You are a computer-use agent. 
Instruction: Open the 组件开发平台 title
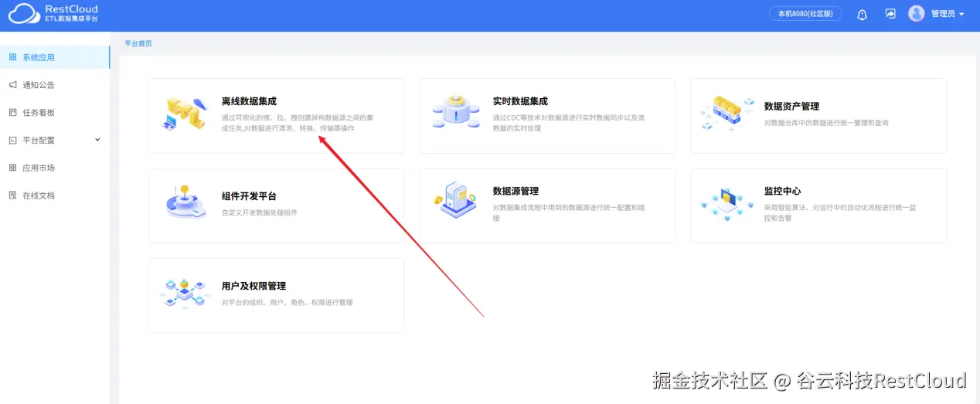tap(249, 196)
